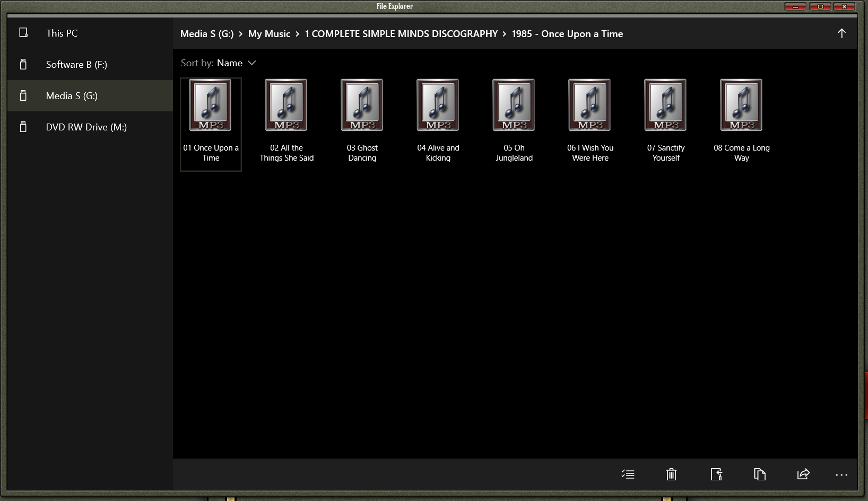This screenshot has height=501, width=868.
Task: Click the DVD RW Drive (M:) icon
Action: 23,127
